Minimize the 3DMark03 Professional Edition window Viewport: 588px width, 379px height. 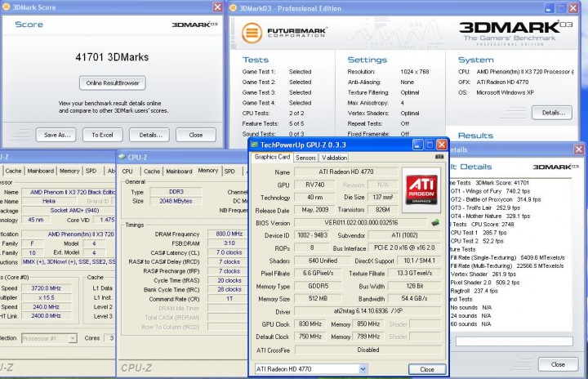[x=549, y=8]
